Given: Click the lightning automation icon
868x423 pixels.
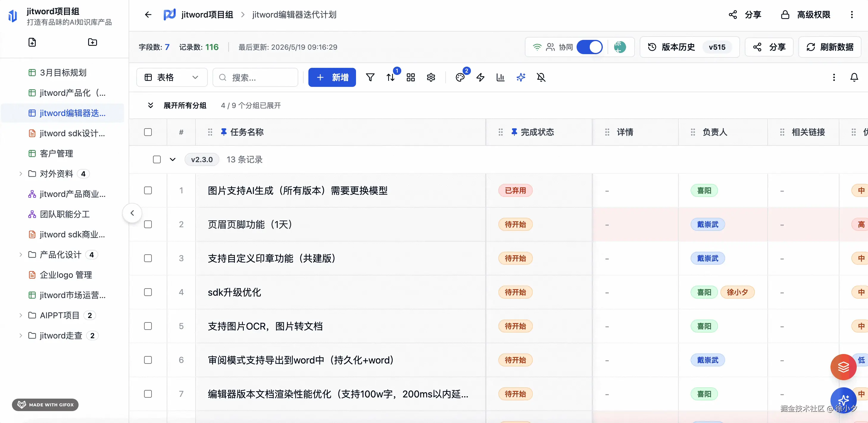Looking at the screenshot, I should pyautogui.click(x=480, y=77).
